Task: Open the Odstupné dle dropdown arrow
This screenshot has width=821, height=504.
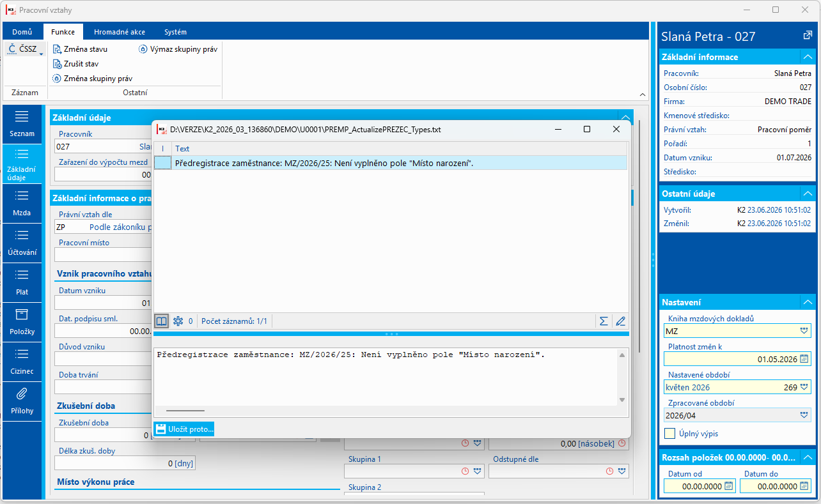Action: pyautogui.click(x=621, y=471)
